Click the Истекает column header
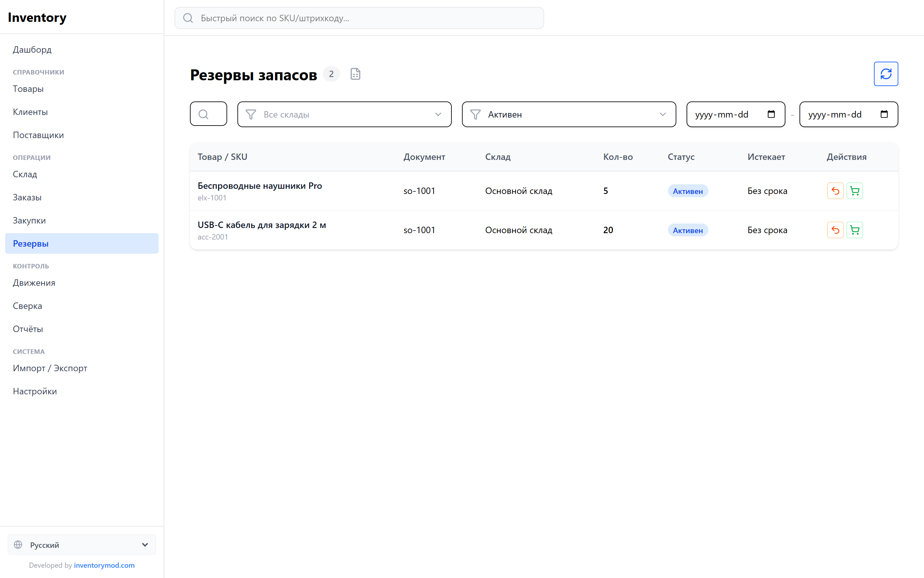The width and height of the screenshot is (924, 578). (x=766, y=157)
